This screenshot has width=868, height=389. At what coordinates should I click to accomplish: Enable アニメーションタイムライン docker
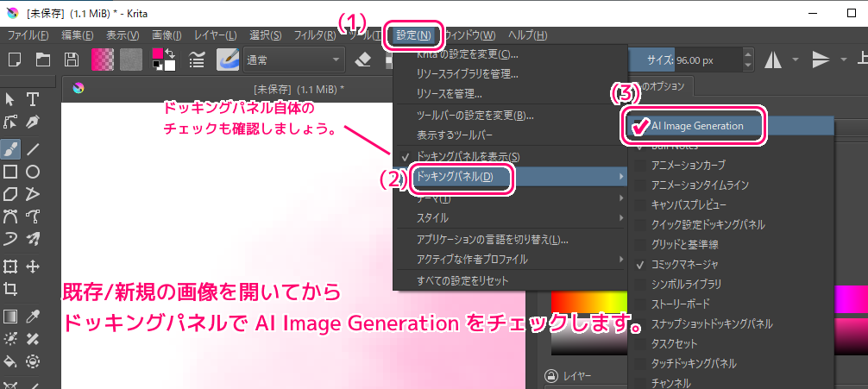click(731, 185)
